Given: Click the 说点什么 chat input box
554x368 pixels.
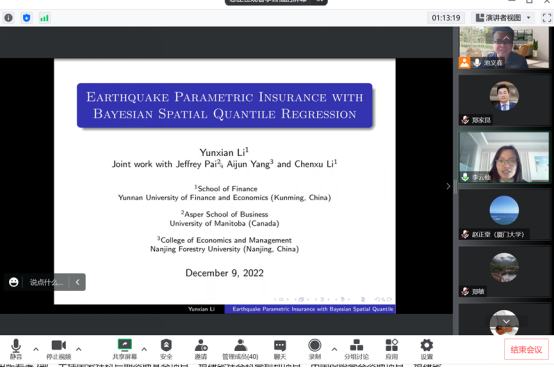Looking at the screenshot, I should [x=46, y=282].
